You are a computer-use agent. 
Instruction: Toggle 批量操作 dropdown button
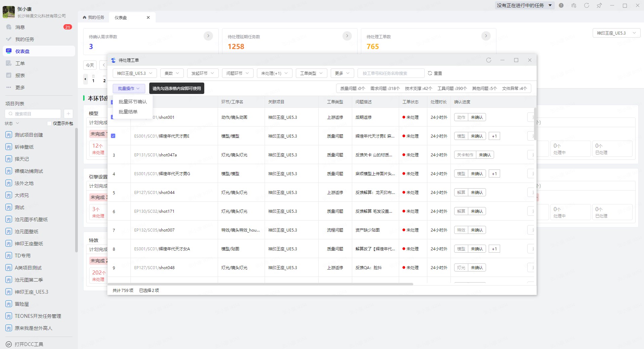129,88
